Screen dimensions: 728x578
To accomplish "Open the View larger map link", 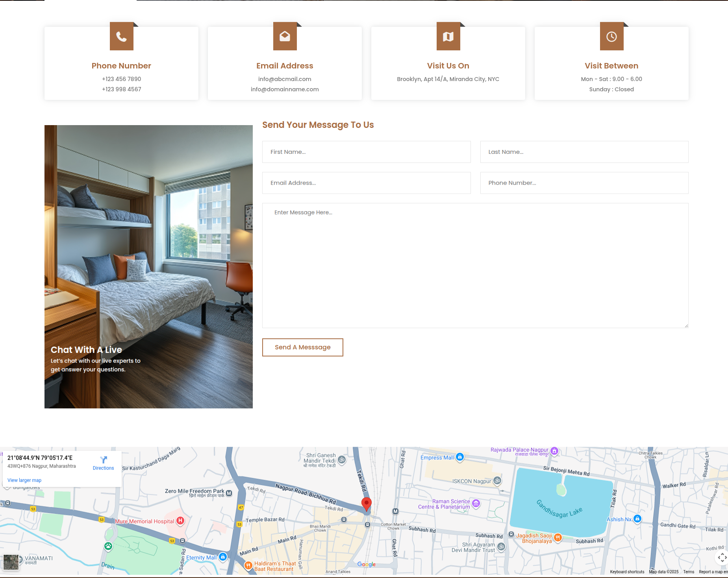I will click(x=24, y=480).
